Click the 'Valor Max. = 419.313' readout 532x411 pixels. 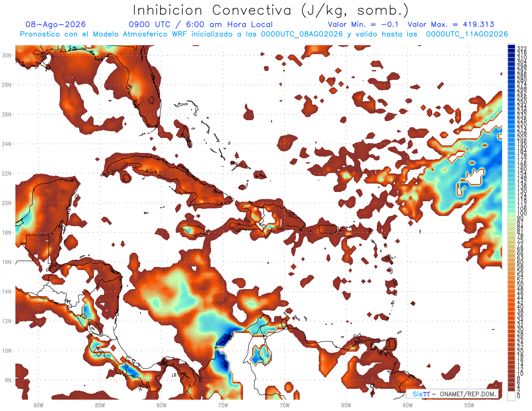(451, 24)
